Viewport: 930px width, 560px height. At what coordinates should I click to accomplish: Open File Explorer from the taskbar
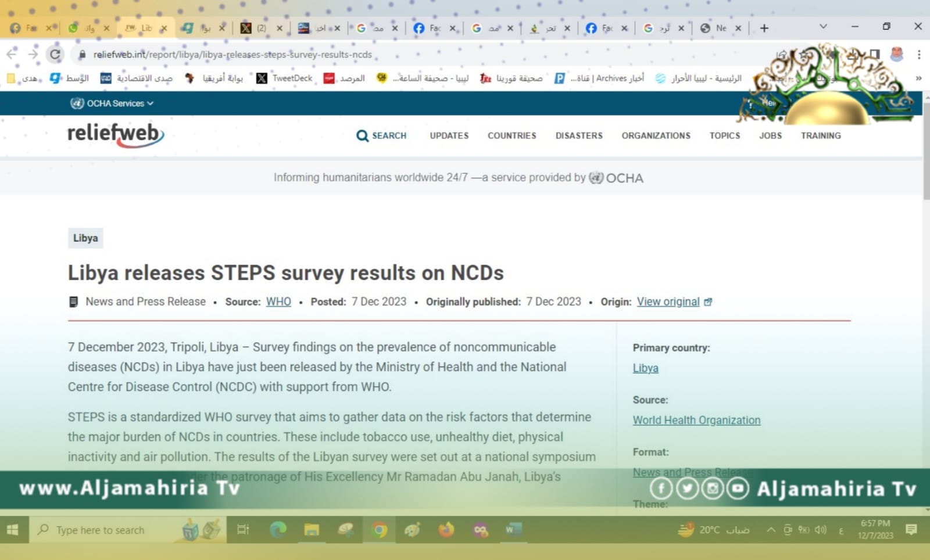click(x=312, y=530)
